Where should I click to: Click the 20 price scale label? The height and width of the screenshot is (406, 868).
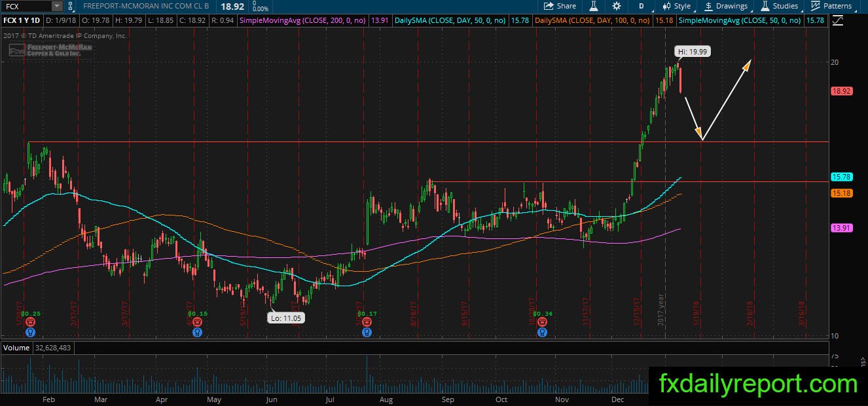coord(835,62)
